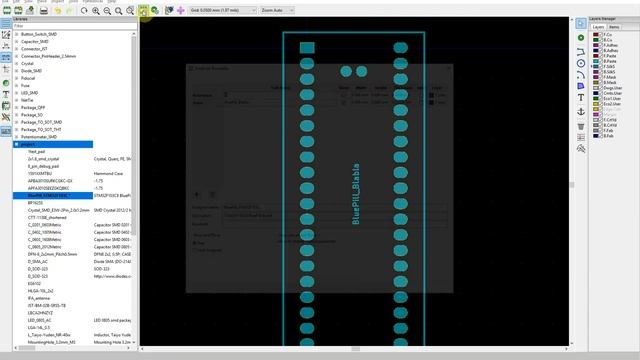The image size is (640, 360).
Task: Expand the Connector_JST library
Action: point(17,49)
